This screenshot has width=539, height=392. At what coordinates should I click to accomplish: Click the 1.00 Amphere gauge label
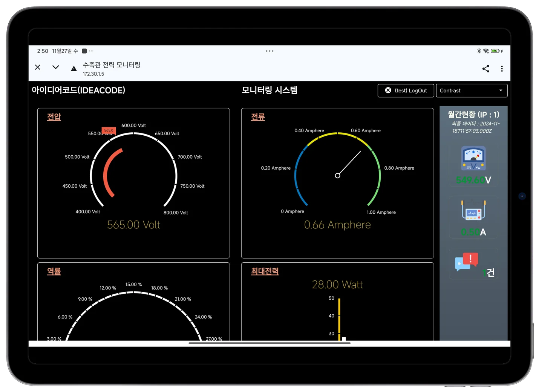(381, 212)
